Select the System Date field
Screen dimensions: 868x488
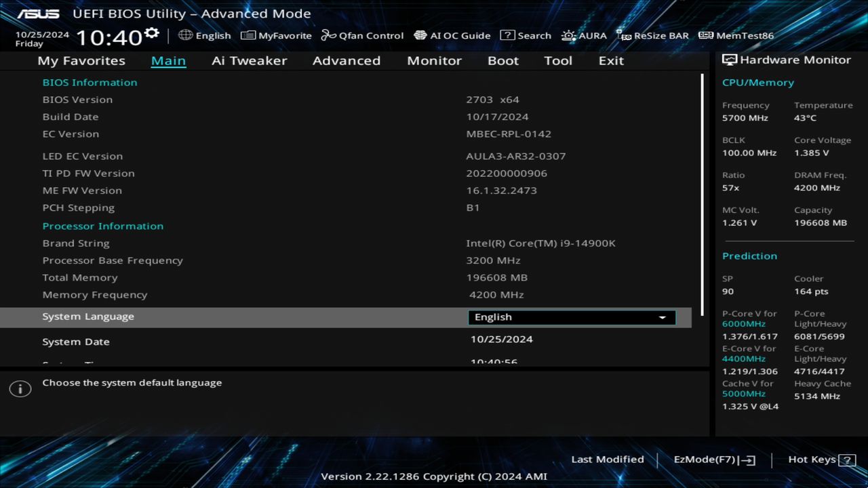click(76, 342)
